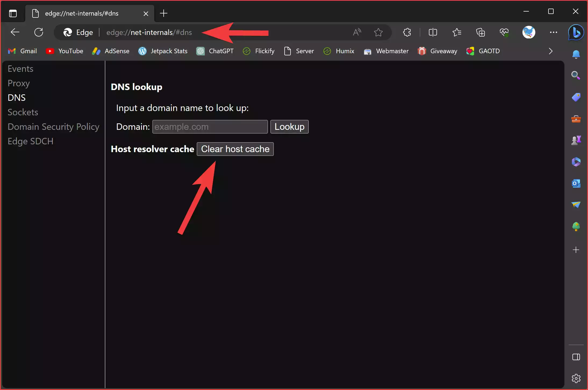Click the Edge logo in address bar
588x390 pixels.
point(67,32)
